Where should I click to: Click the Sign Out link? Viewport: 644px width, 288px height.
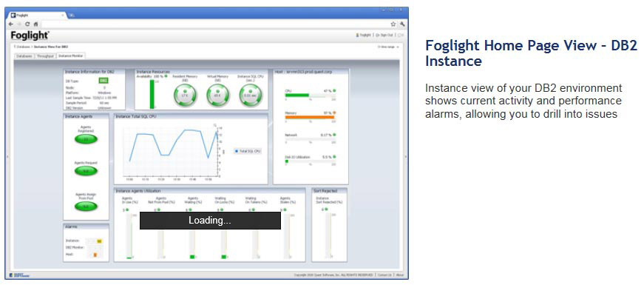pyautogui.click(x=385, y=36)
